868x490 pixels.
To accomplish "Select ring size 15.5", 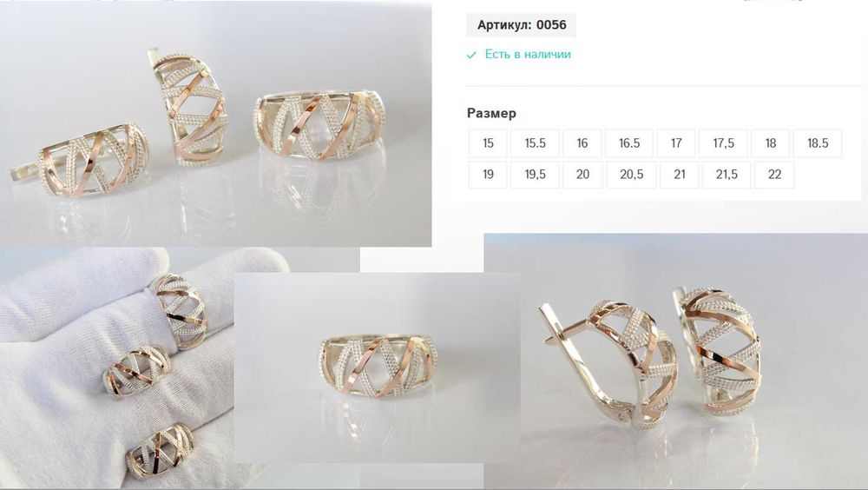I will click(x=535, y=143).
